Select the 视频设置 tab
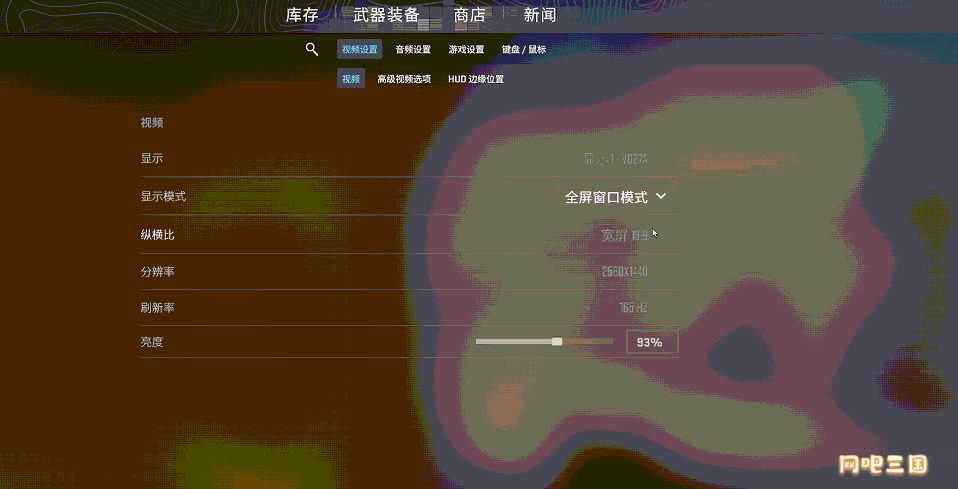The image size is (958, 489). (360, 50)
